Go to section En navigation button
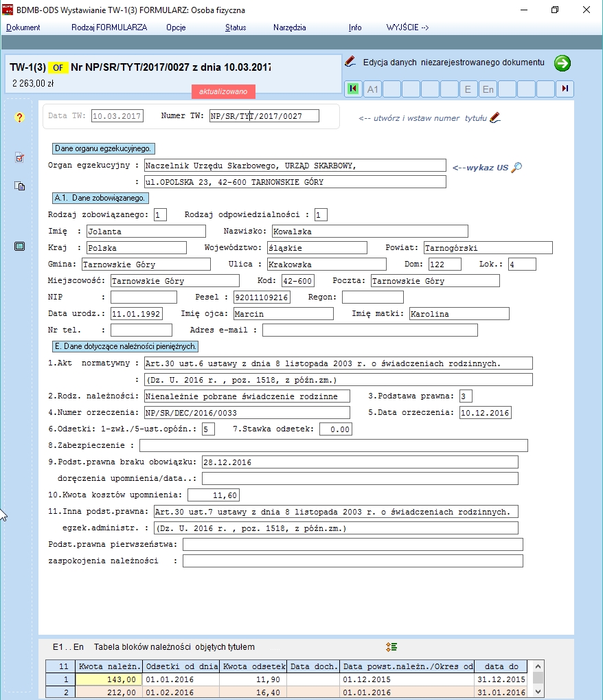 (488, 89)
